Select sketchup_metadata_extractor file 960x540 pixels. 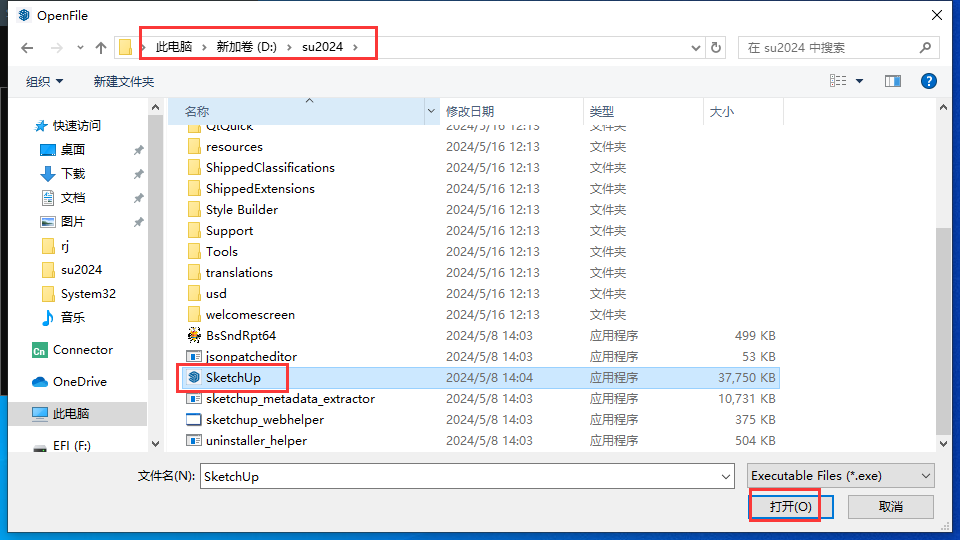[290, 399]
